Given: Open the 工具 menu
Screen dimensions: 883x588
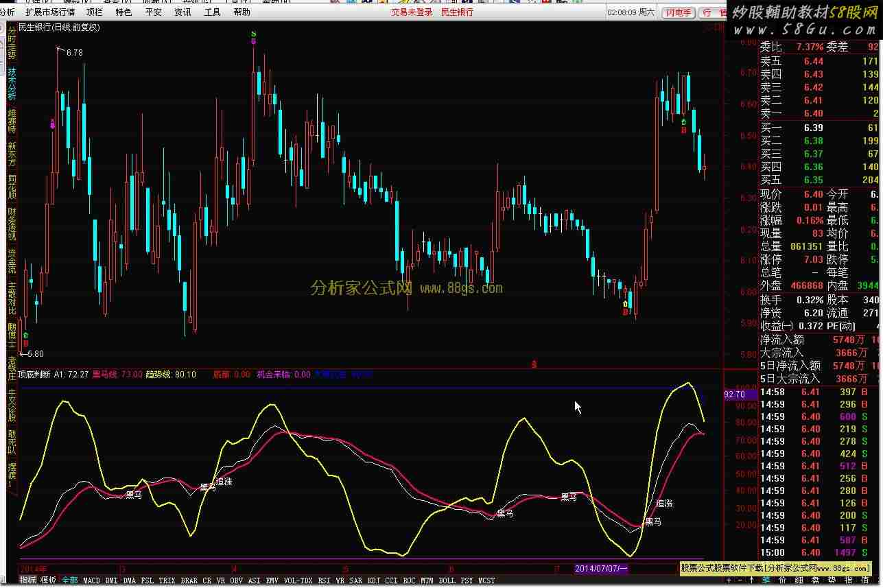Looking at the screenshot, I should (x=212, y=12).
